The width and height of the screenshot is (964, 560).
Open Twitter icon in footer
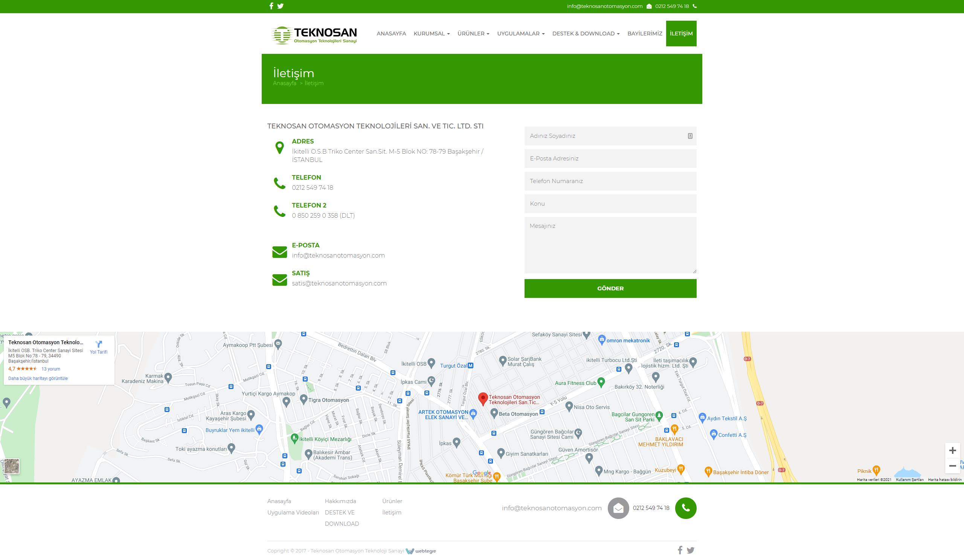(691, 551)
